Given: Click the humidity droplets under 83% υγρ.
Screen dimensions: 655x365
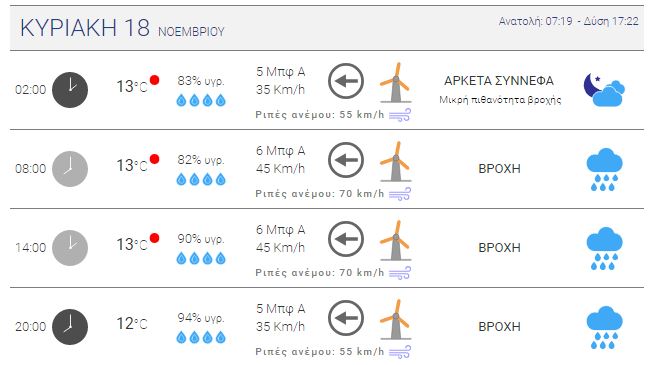Looking at the screenshot, I should click(201, 100).
